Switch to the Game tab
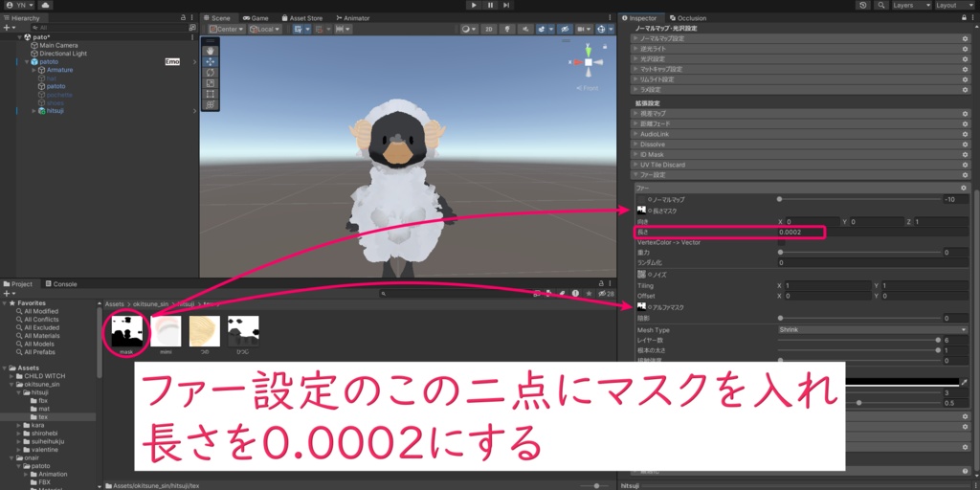 (256, 18)
